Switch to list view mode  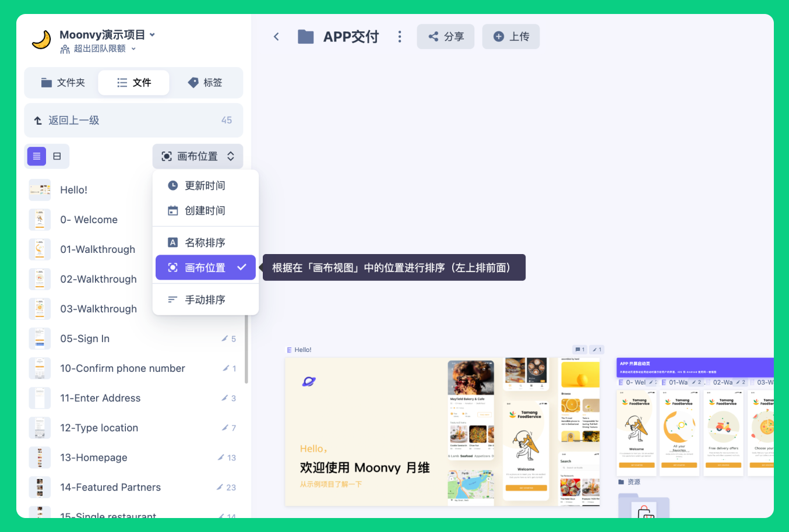pyautogui.click(x=37, y=156)
